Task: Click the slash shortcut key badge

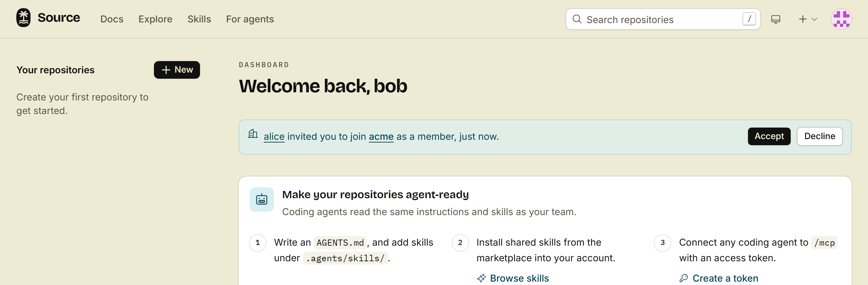Action: tap(749, 19)
